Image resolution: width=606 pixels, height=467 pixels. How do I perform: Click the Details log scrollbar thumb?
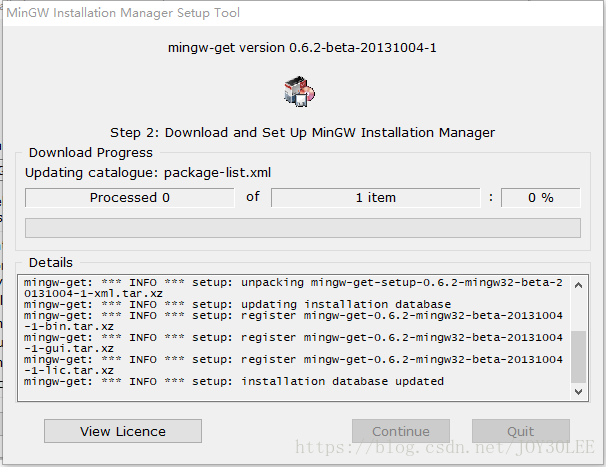[579, 356]
